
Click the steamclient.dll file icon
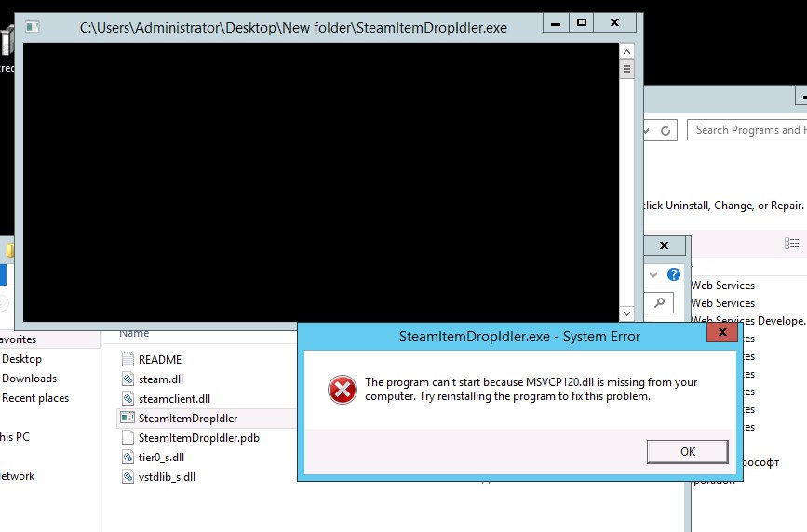pyautogui.click(x=128, y=398)
